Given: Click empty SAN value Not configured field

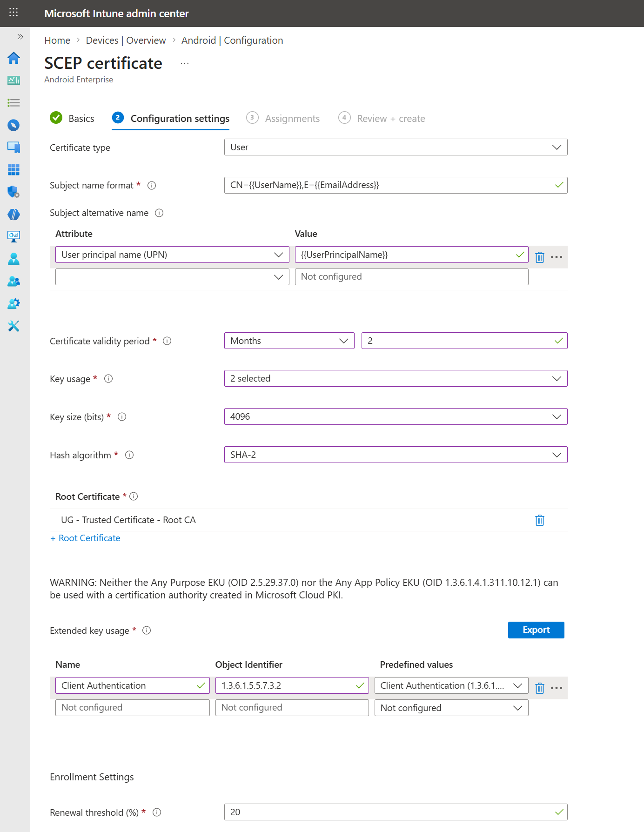Looking at the screenshot, I should (411, 277).
